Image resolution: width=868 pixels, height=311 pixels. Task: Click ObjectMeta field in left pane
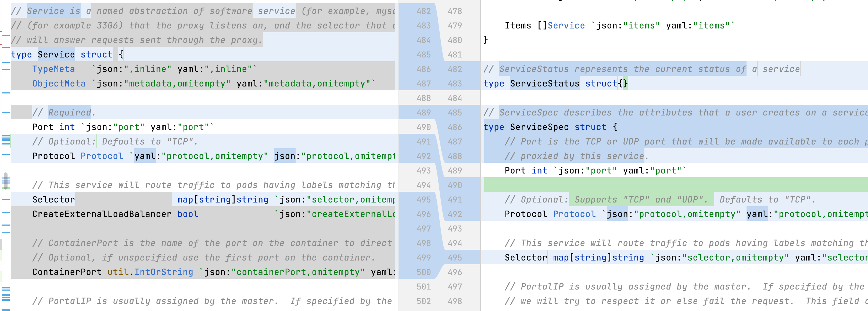pos(59,84)
